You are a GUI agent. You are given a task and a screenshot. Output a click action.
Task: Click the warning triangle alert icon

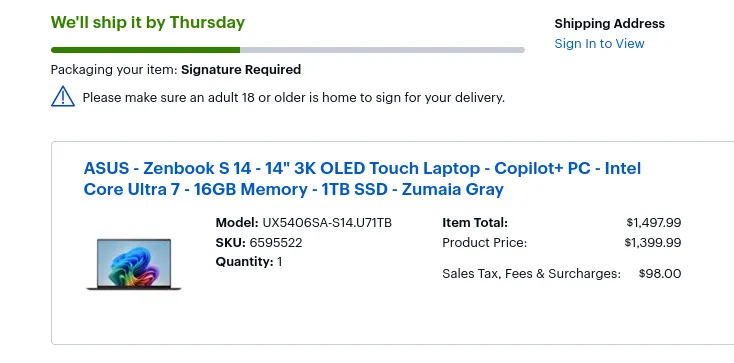point(63,96)
